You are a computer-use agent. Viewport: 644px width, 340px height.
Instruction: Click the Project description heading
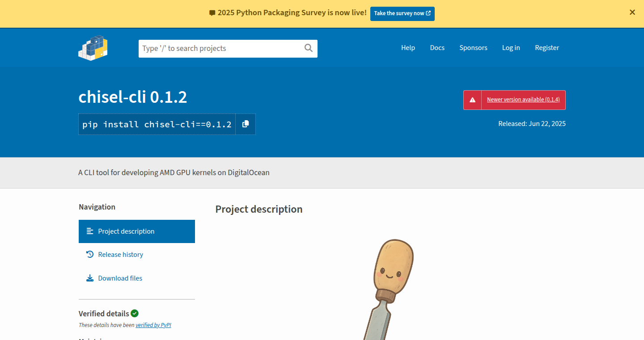(x=259, y=209)
